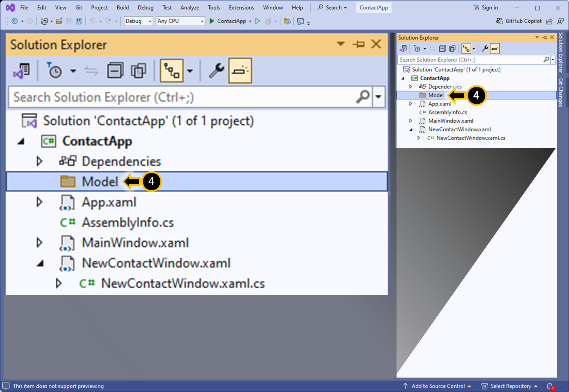Click the Open File folder icon in main toolbar

click(x=59, y=21)
